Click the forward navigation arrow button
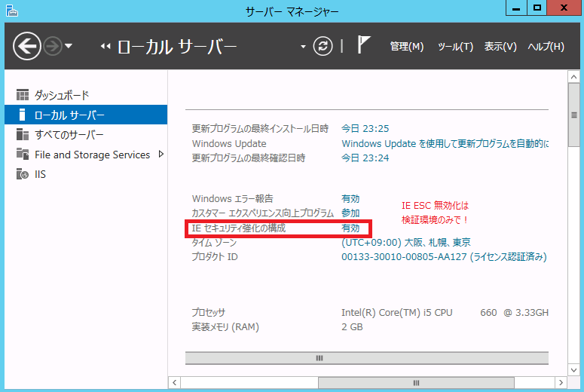The height and width of the screenshot is (392, 584). [x=53, y=47]
